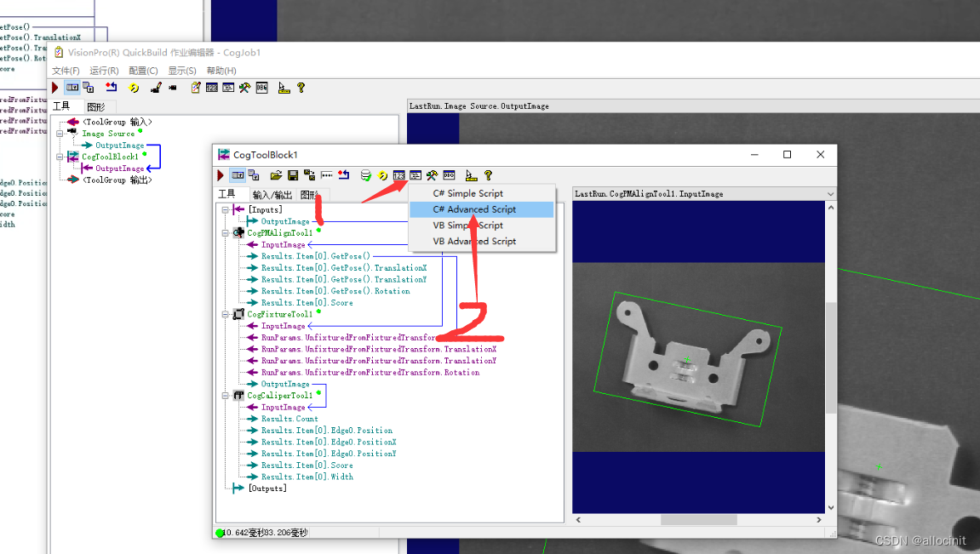980x554 pixels.
Task: Click the paintbrush icon in QuickBuild toolbar
Action: coord(156,88)
